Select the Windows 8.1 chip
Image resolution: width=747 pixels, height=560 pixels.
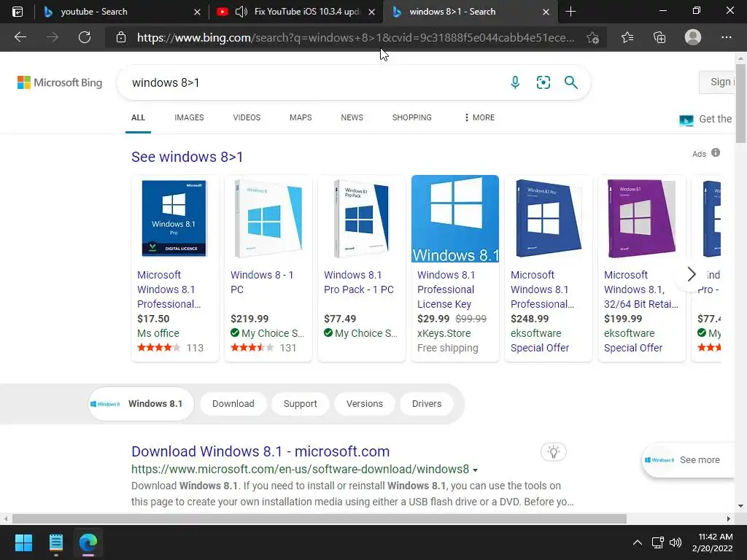141,404
